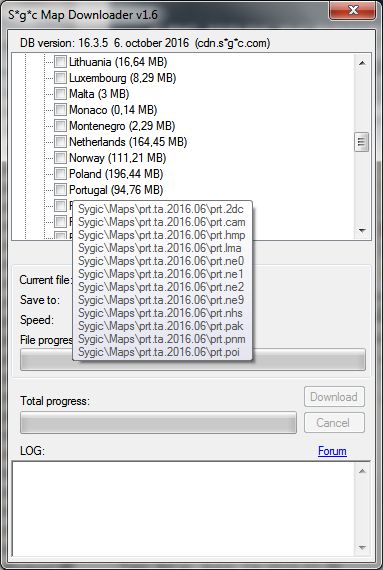The height and width of the screenshot is (570, 383).
Task: Click the country list scroll up arrow
Action: point(362,63)
